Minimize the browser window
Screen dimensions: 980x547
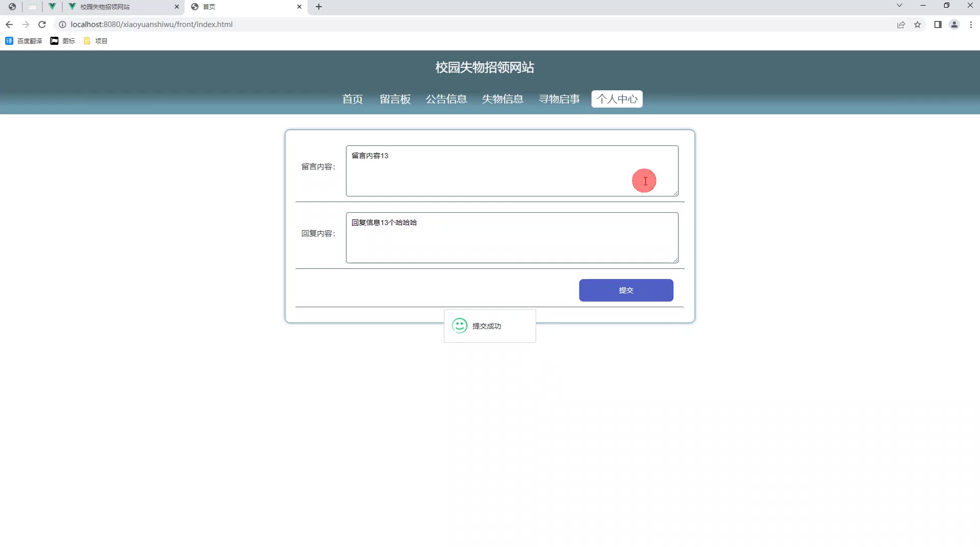click(923, 6)
